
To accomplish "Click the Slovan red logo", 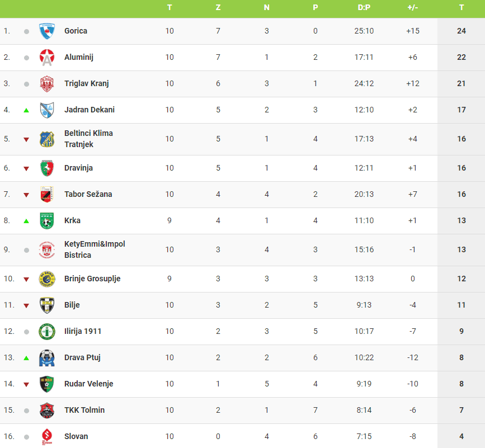I will click(47, 437).
